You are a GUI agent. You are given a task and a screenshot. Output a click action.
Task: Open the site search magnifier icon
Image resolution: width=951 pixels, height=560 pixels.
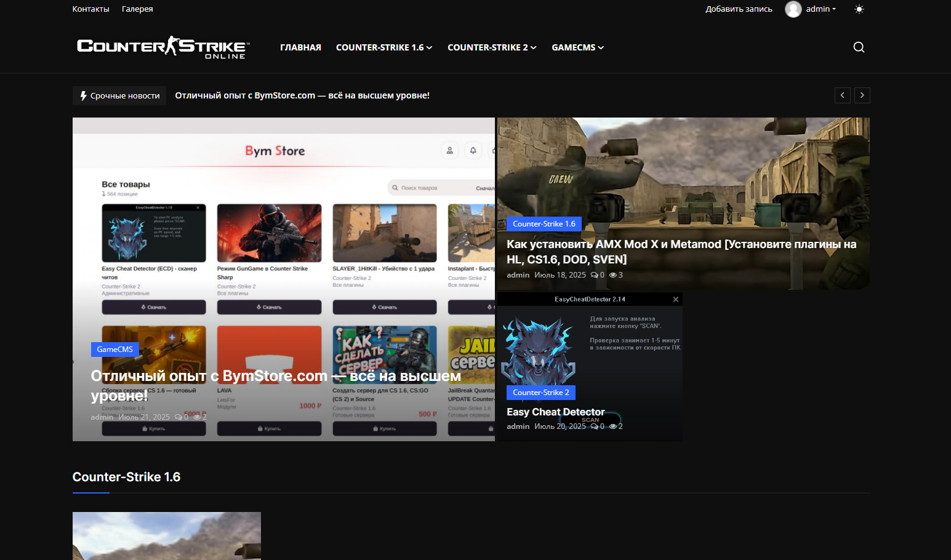pos(859,47)
